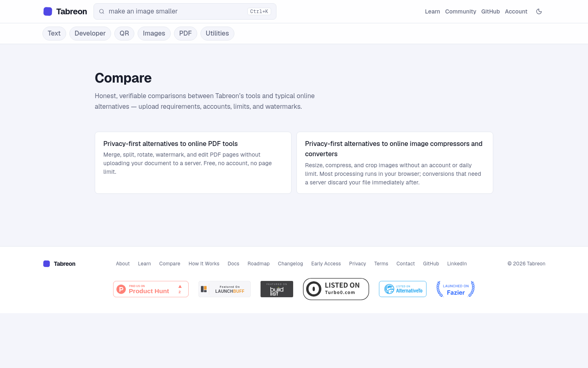Select the Developer category pill
The image size is (588, 368).
pos(90,34)
